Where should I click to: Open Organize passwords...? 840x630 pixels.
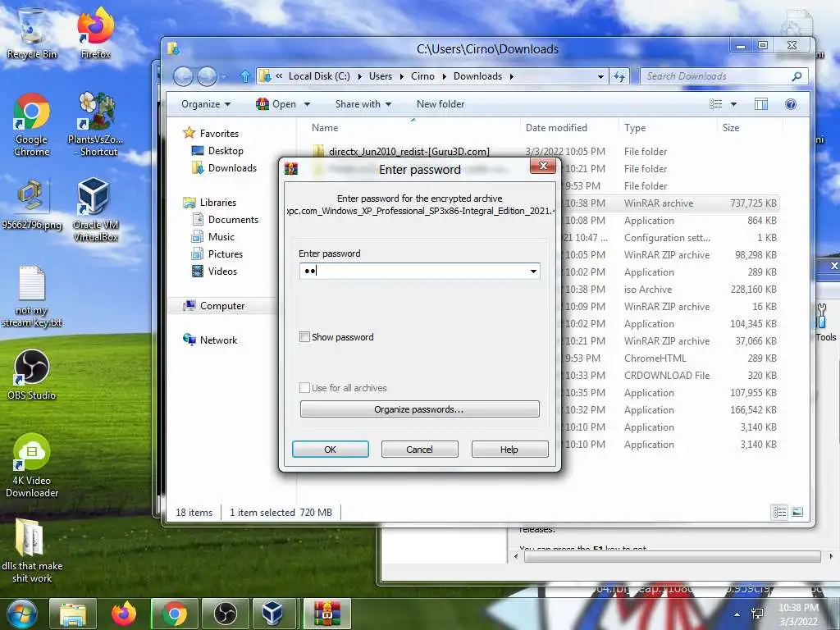419,409
